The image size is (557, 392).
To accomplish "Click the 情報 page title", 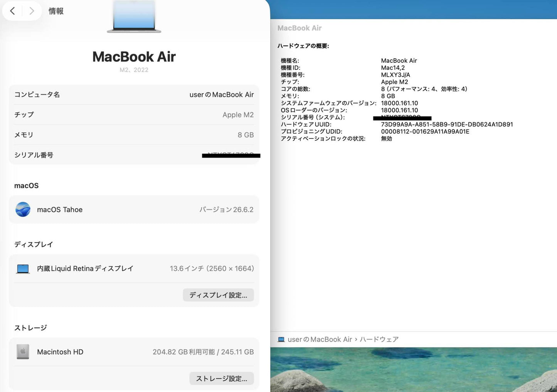I will 56,11.
